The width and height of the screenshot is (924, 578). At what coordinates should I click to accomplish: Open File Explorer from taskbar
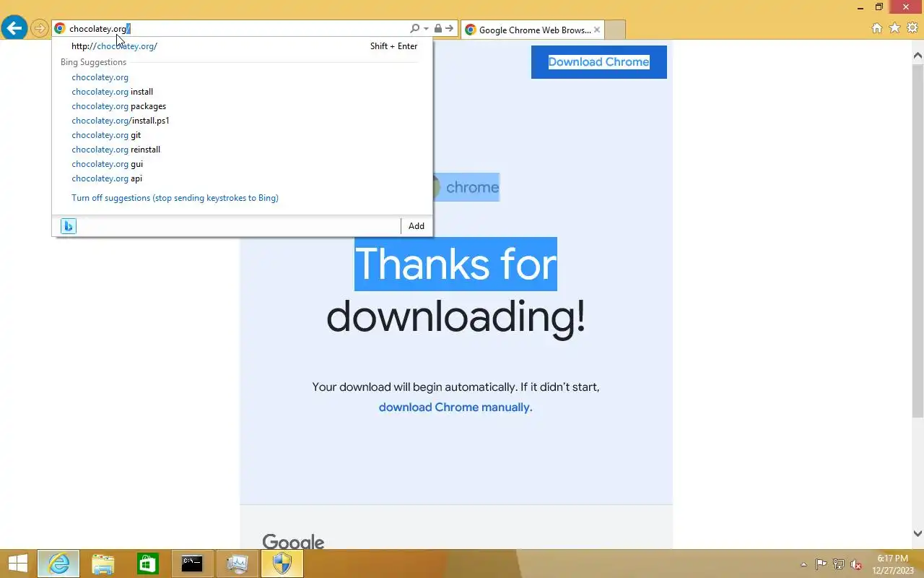103,564
